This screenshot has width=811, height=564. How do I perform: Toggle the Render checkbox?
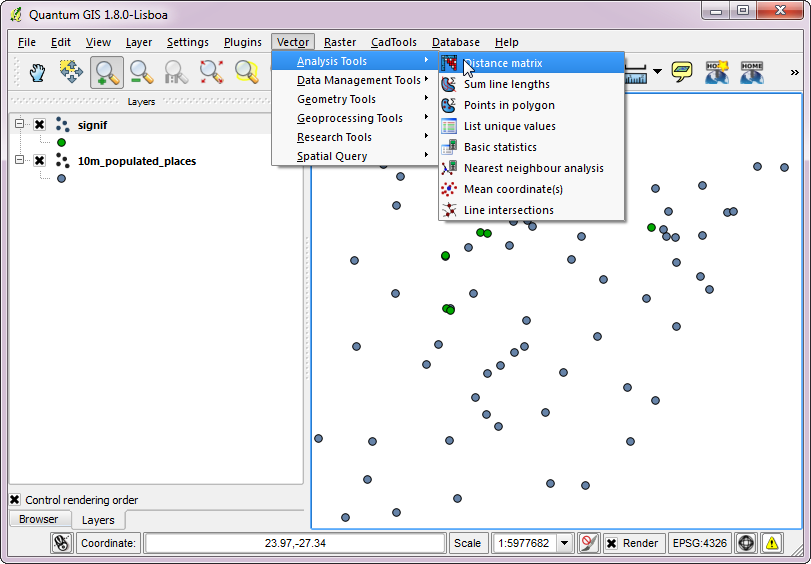click(611, 543)
